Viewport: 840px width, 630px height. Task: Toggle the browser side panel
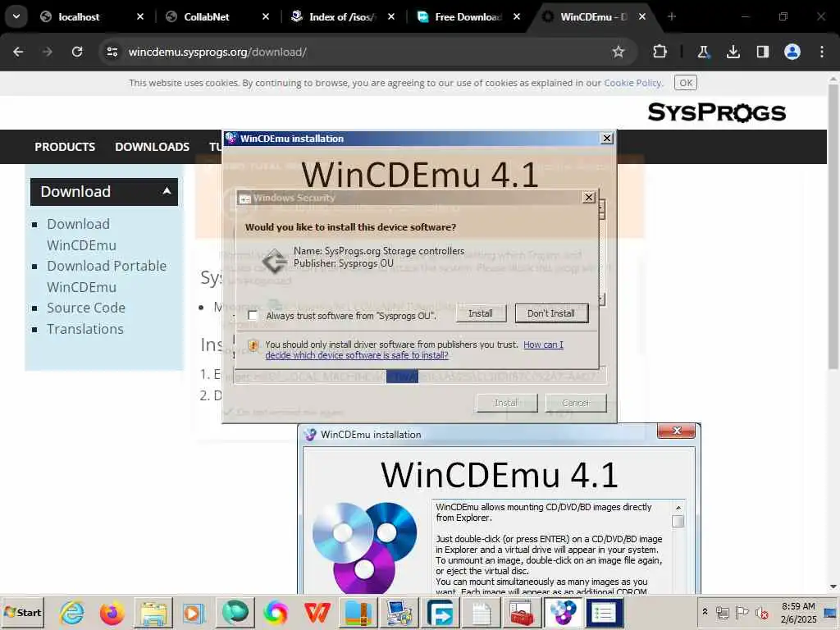coord(762,52)
